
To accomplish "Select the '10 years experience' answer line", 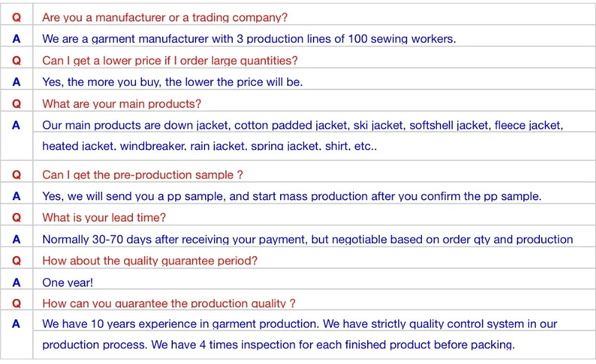I will point(300,323).
